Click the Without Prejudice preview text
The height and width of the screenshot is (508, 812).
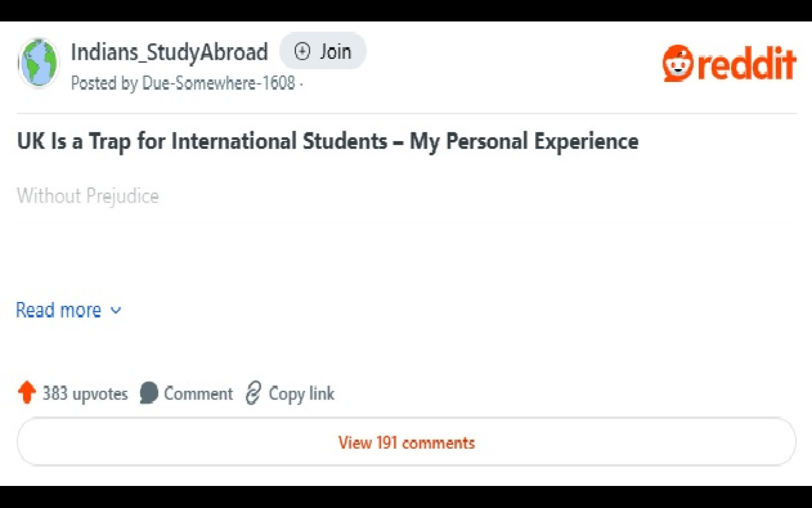click(x=88, y=196)
